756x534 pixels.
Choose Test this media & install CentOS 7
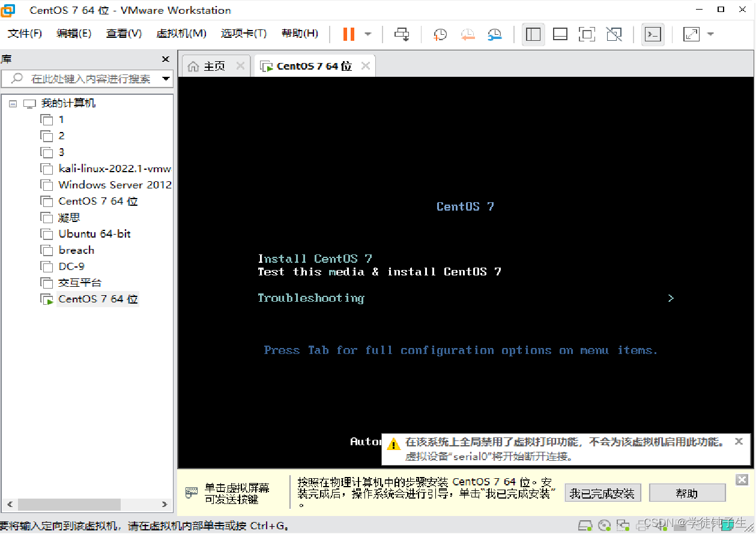click(380, 272)
